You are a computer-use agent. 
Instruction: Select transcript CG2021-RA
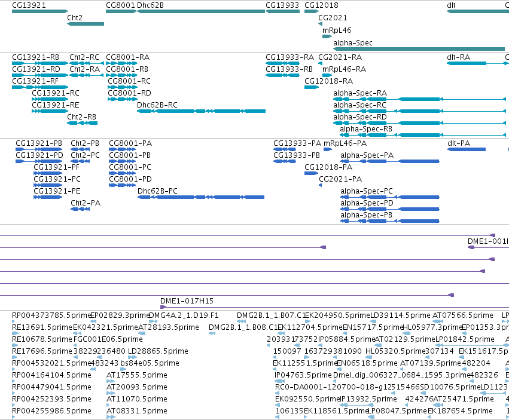click(x=321, y=63)
